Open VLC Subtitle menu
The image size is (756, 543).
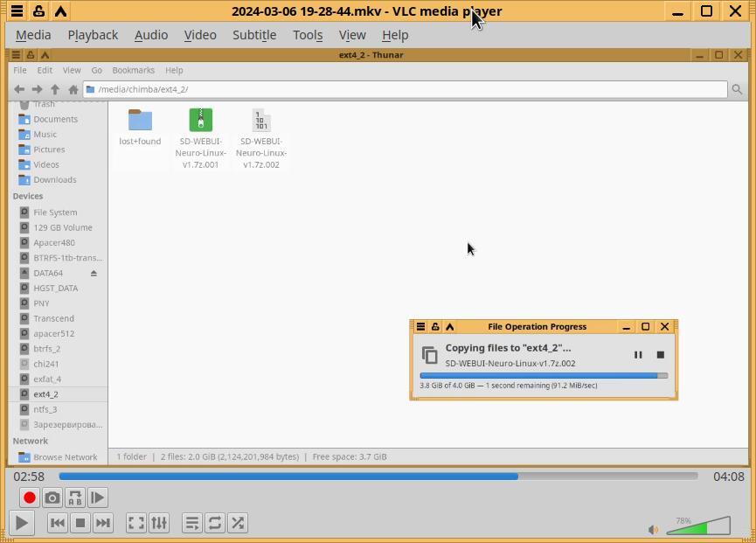(x=254, y=35)
